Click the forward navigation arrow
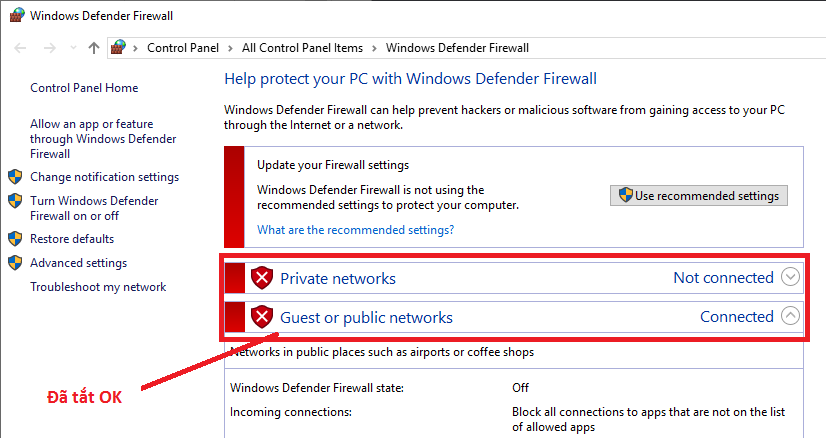 (50, 48)
